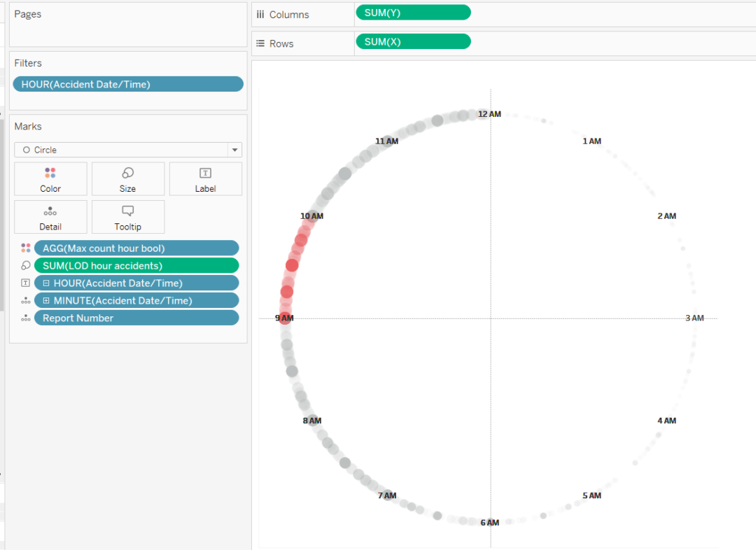
Task: Open the Detail property on the Marks card
Action: coord(50,216)
